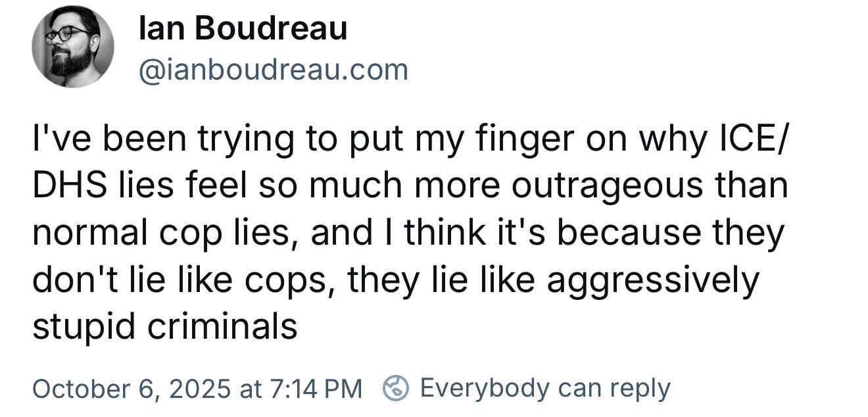
Task: Open the @ianboudreau.com handle link
Action: 273,70
